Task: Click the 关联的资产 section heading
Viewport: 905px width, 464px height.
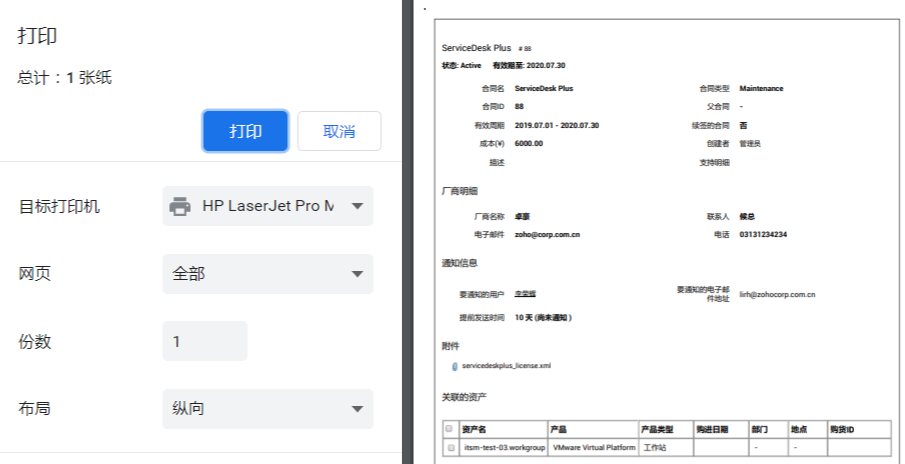Action: [x=464, y=396]
